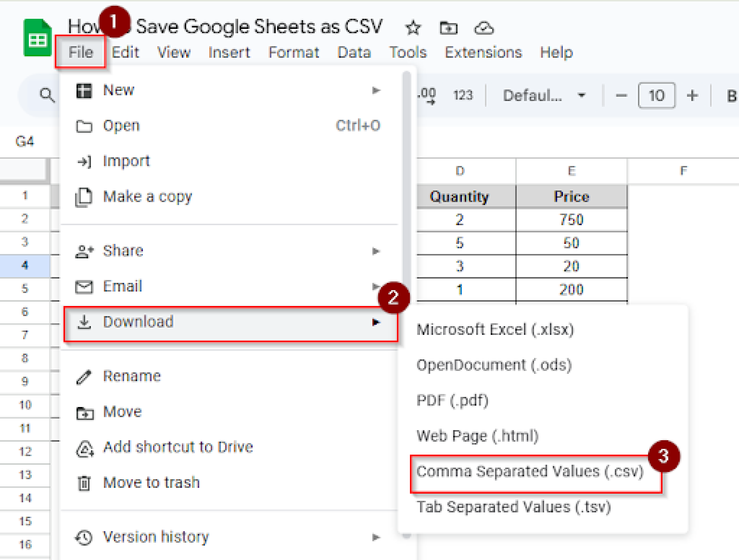Decrease decimal places with the .00 icon
Screen dimensions: 739x560
(x=427, y=95)
